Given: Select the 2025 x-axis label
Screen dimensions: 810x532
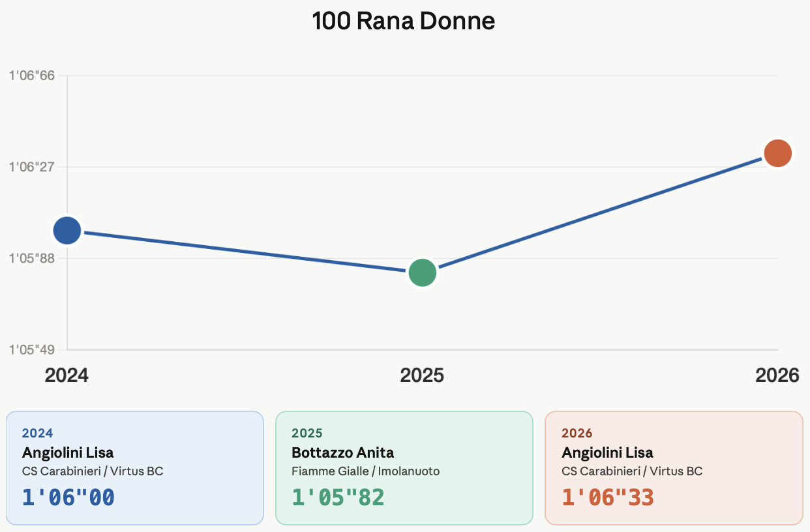Looking at the screenshot, I should click(x=422, y=376).
